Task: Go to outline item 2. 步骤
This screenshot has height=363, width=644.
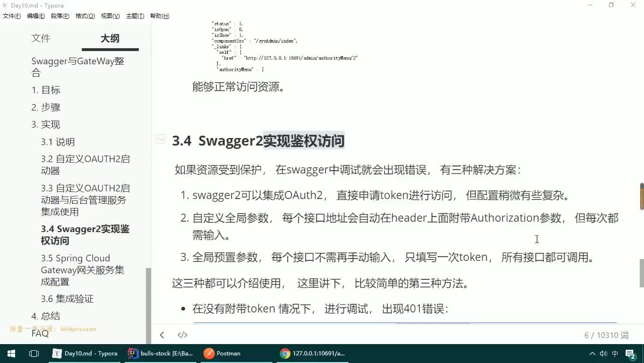Action: (46, 107)
